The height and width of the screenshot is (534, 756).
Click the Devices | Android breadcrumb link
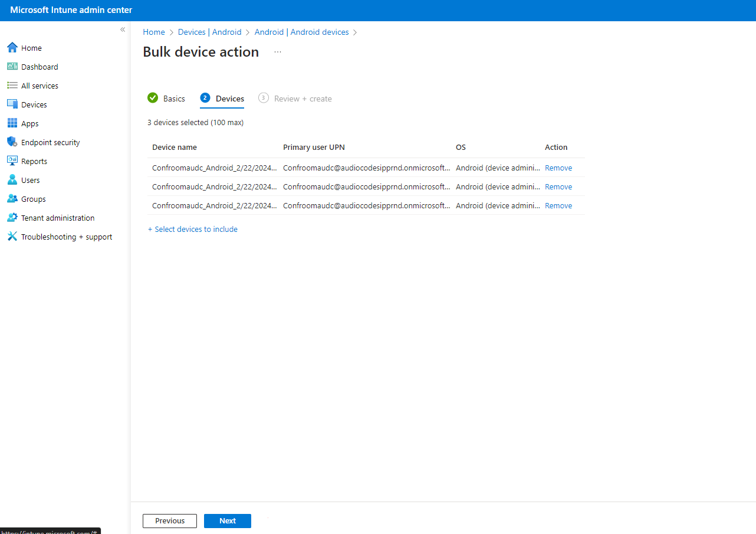(210, 32)
